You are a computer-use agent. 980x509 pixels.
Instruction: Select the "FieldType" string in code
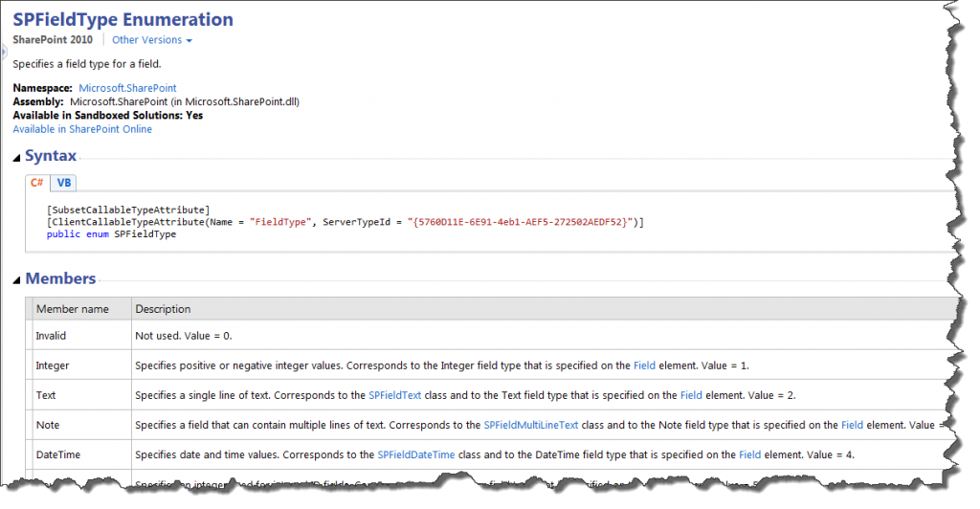coord(278,222)
